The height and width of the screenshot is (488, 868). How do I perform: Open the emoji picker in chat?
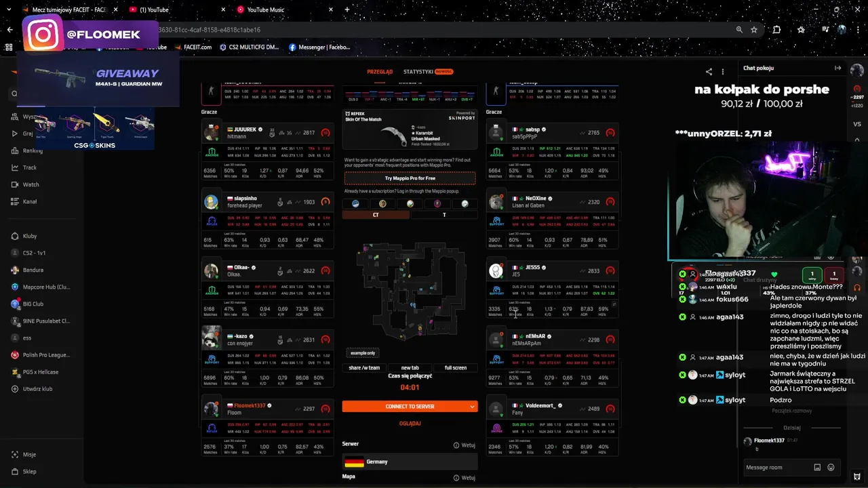(x=831, y=467)
